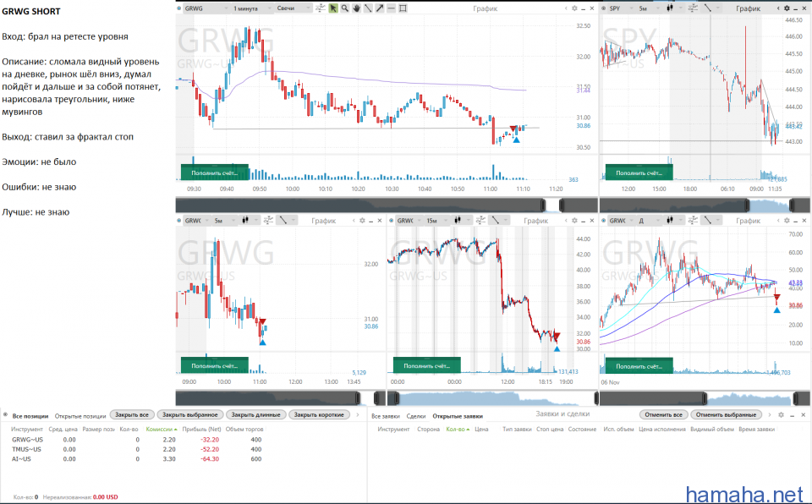Click 'Отменить выбранные' button

tap(727, 415)
